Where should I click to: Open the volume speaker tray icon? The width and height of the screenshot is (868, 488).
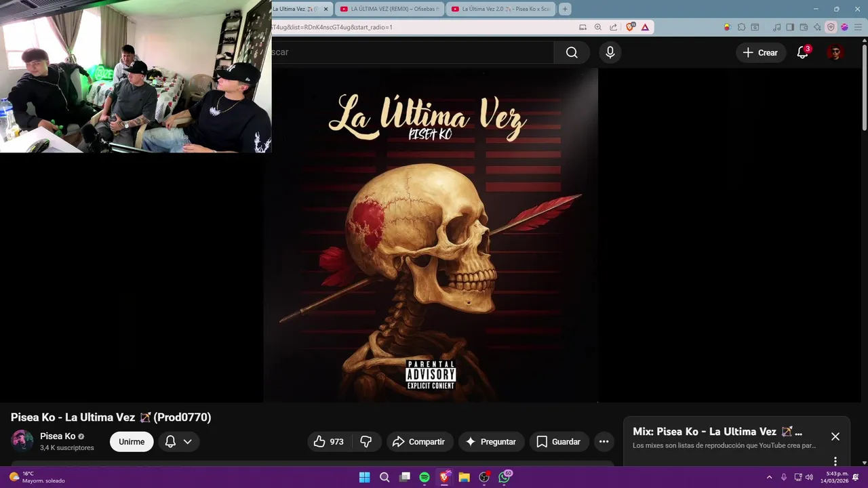coord(809,477)
